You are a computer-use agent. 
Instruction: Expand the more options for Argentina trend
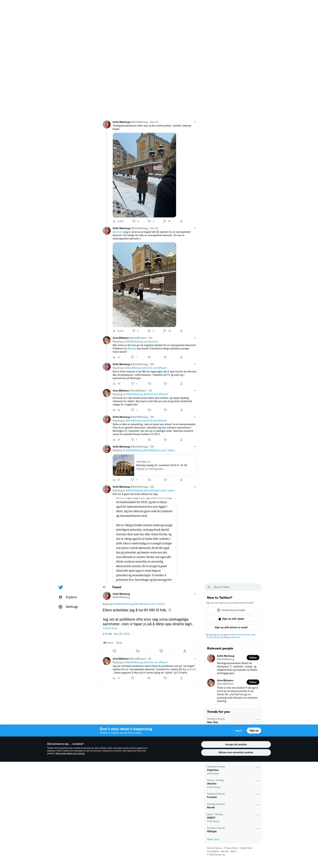[258, 767]
